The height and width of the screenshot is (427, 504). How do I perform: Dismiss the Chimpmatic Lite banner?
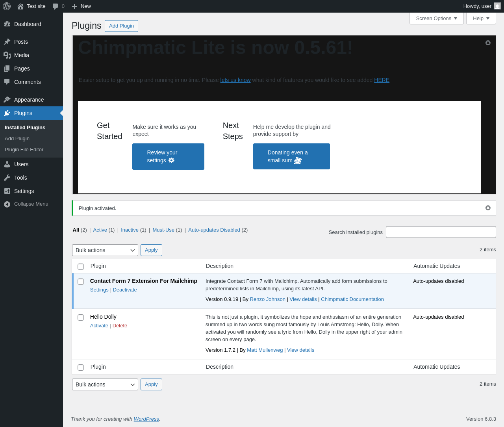pos(488,43)
